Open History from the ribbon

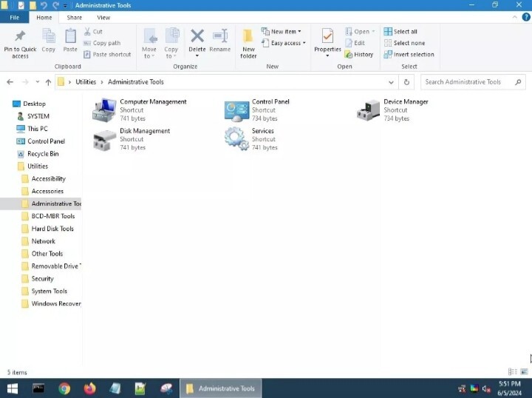[x=359, y=54]
